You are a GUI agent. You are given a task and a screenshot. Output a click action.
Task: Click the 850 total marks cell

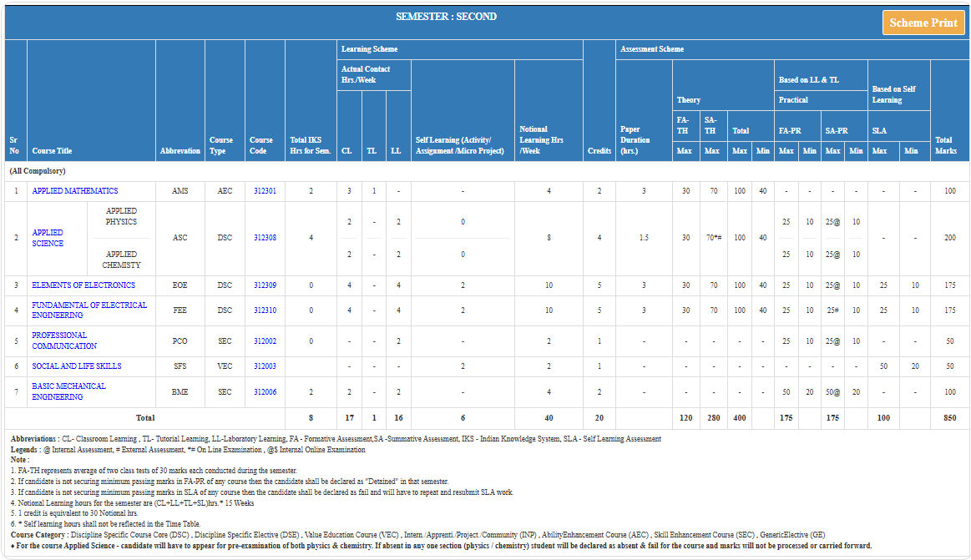pyautogui.click(x=949, y=417)
